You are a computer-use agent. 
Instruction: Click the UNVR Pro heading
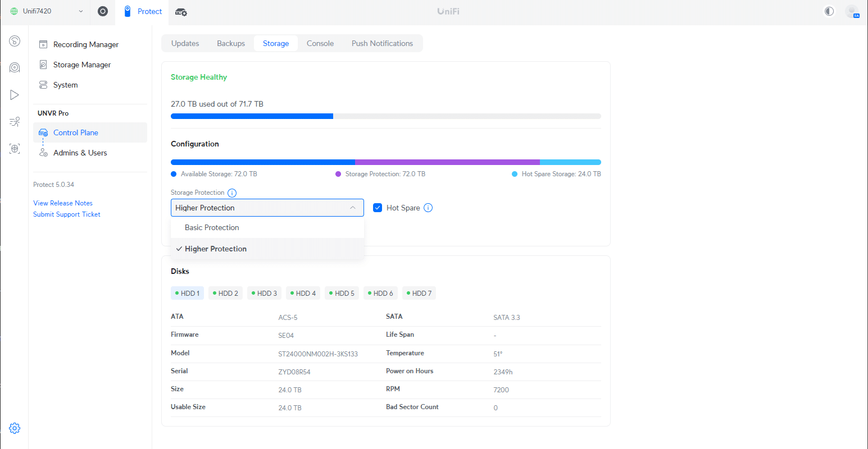point(53,113)
